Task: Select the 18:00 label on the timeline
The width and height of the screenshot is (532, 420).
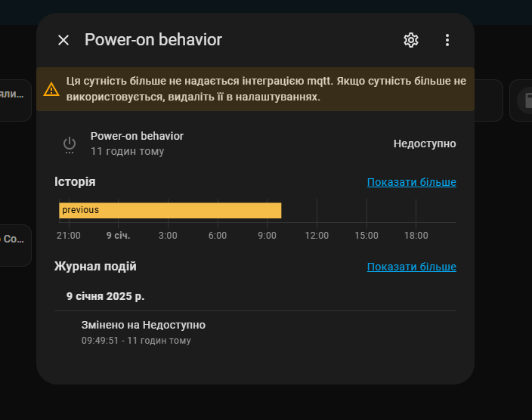Action: click(x=416, y=236)
